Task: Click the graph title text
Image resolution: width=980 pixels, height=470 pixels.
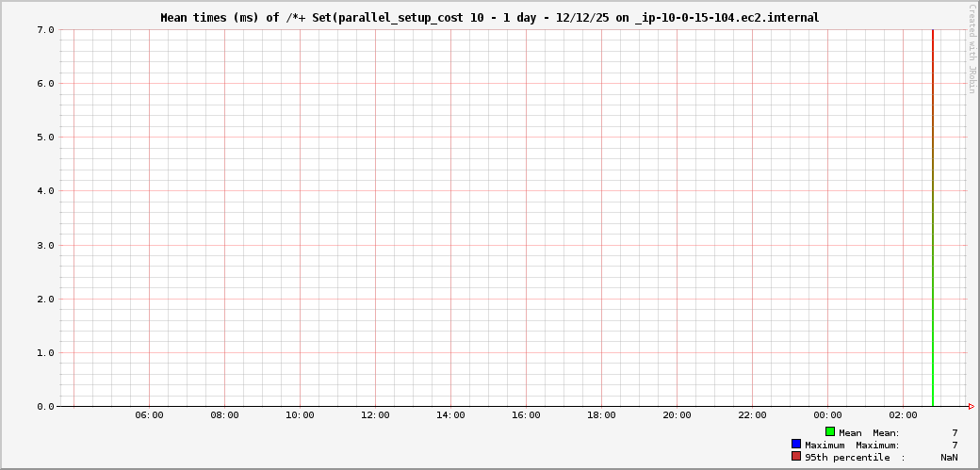Action: point(489,17)
